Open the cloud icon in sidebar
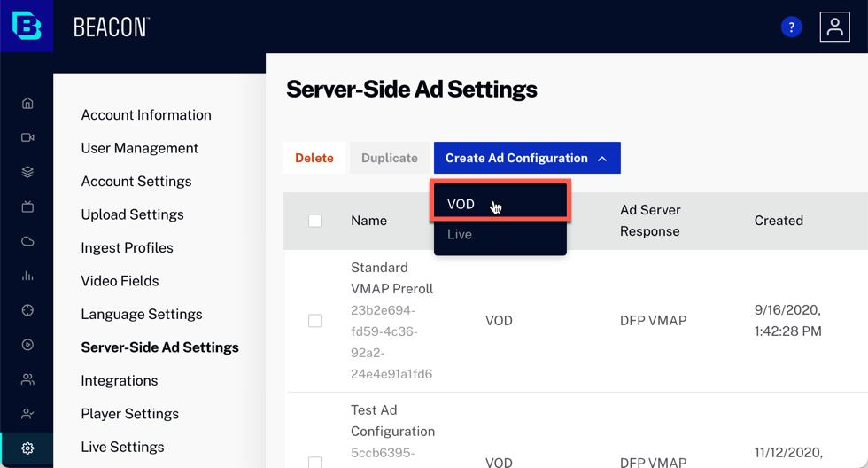The image size is (868, 468). [27, 241]
